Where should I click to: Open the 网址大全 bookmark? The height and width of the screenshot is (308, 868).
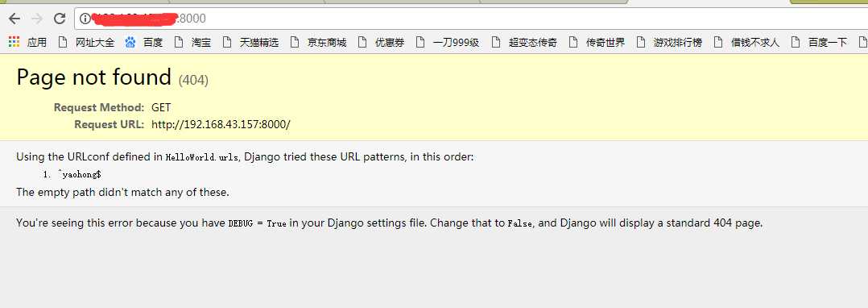pyautogui.click(x=86, y=42)
